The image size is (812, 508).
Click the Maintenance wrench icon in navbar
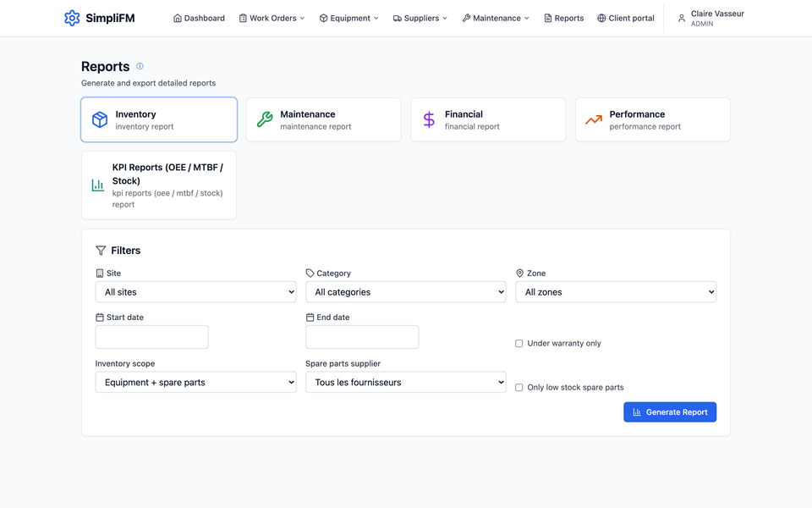466,18
